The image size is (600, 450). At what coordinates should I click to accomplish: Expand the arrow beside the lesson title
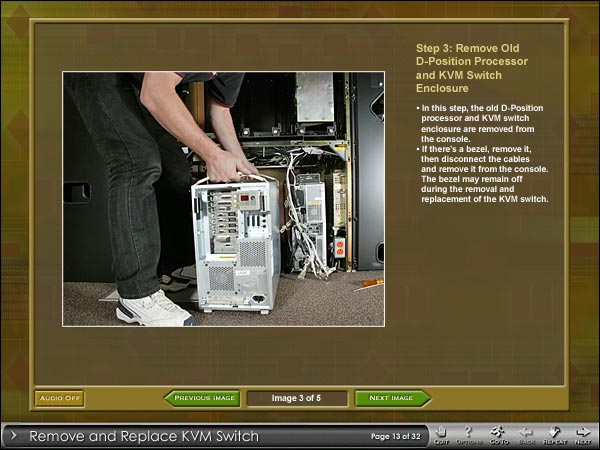13,436
